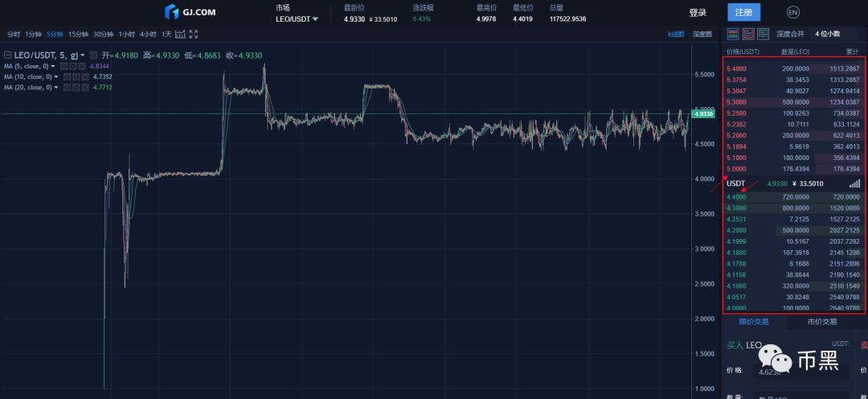Select ask order at price 5.4000
Image resolution: width=868 pixels, height=399 pixels.
794,68
